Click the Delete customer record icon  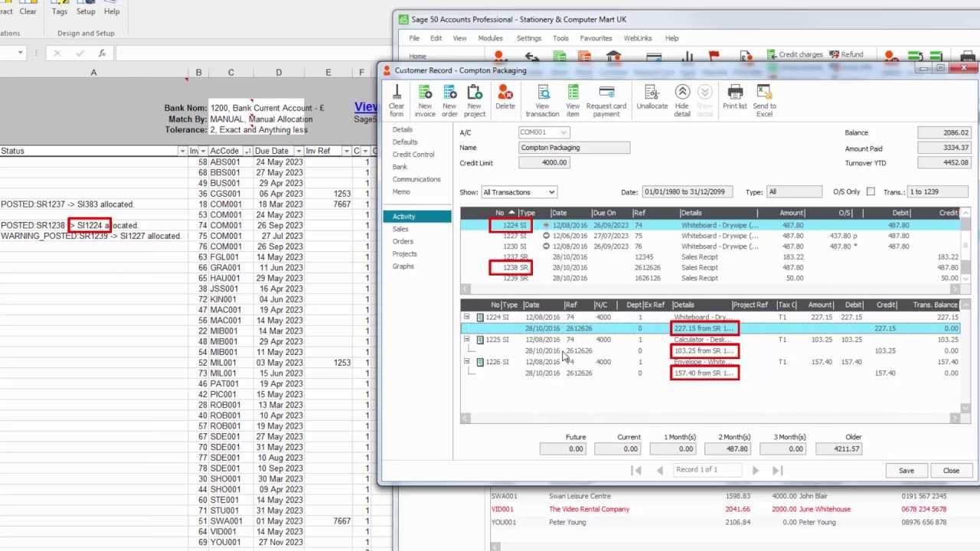(x=505, y=97)
